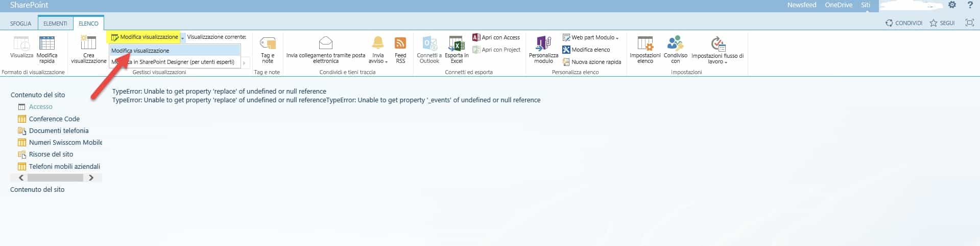Screen dimensions: 980x246
Task: Open Numeri Swisscom Mobile list
Action: click(65, 142)
